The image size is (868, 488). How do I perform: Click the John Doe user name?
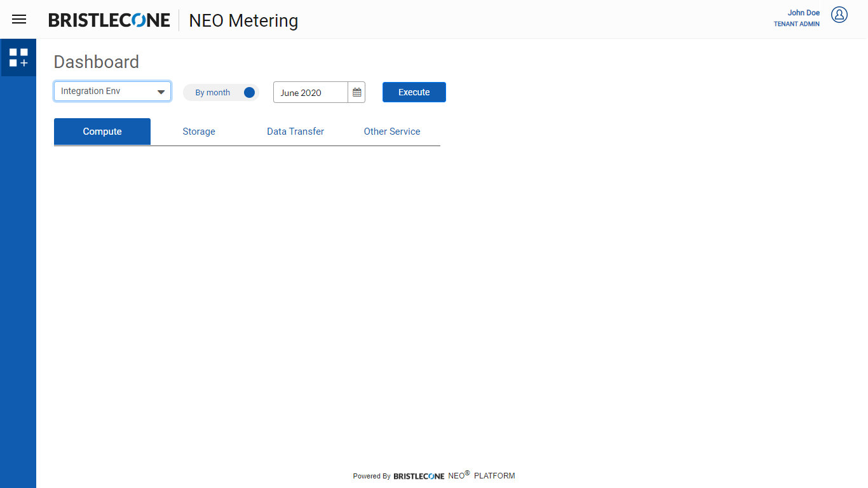pos(803,13)
